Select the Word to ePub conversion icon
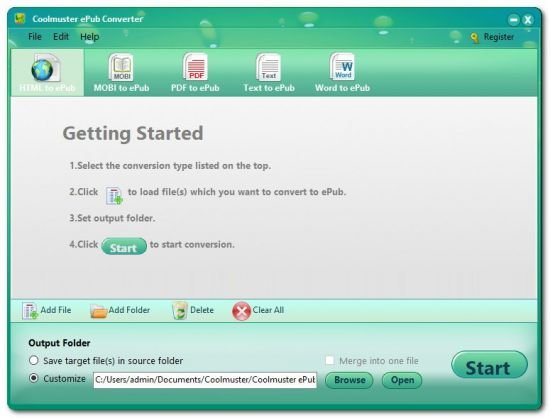Viewport: 550px width, 418px height. pyautogui.click(x=342, y=67)
